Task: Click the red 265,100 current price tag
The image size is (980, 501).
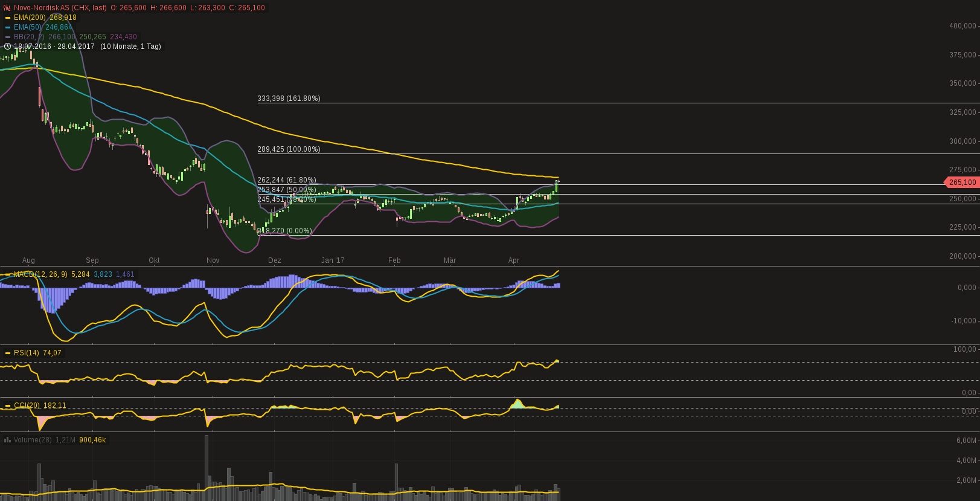Action: [961, 183]
